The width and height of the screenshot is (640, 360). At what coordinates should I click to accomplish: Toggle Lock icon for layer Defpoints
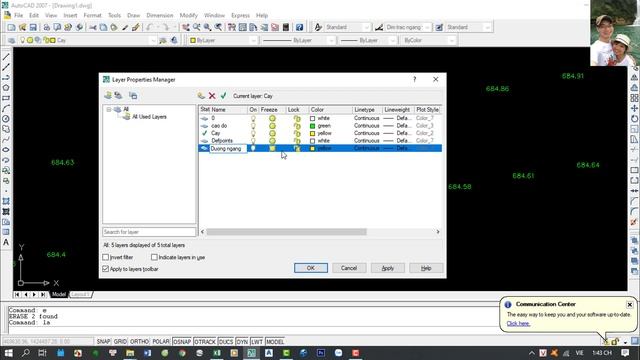pos(297,141)
